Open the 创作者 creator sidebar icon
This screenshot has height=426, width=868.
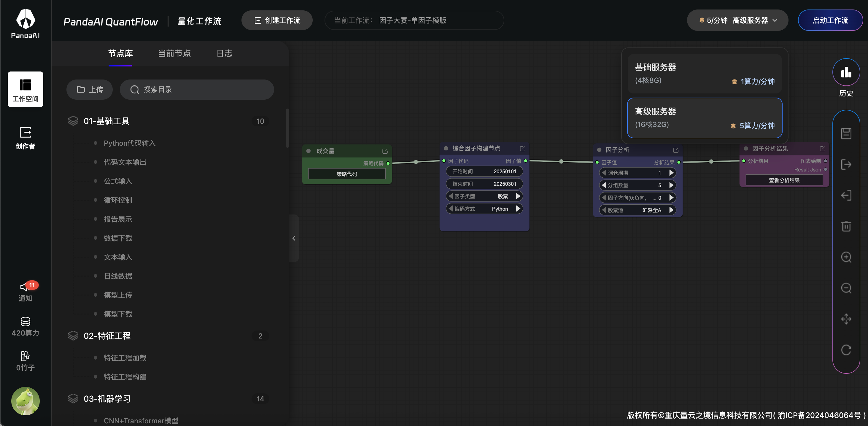point(26,138)
